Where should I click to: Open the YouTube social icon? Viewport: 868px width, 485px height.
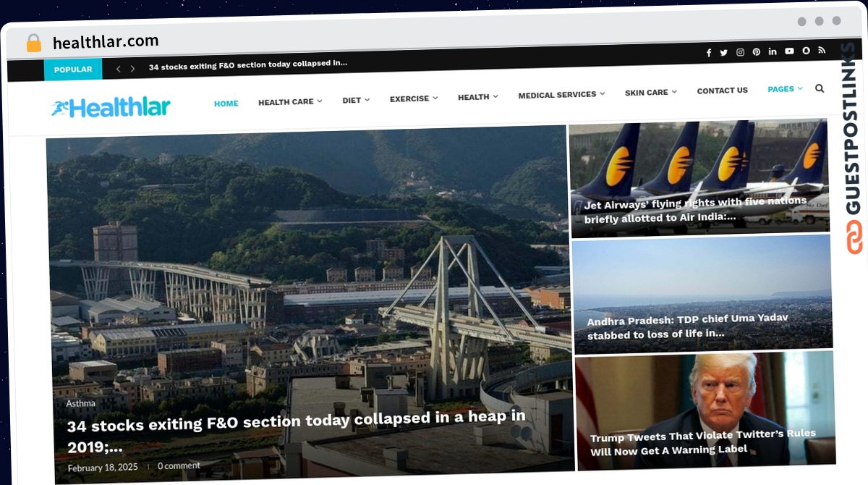pyautogui.click(x=789, y=51)
